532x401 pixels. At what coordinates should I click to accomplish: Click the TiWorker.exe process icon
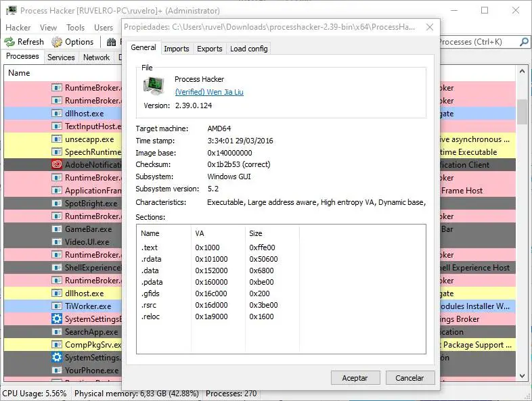coord(57,306)
